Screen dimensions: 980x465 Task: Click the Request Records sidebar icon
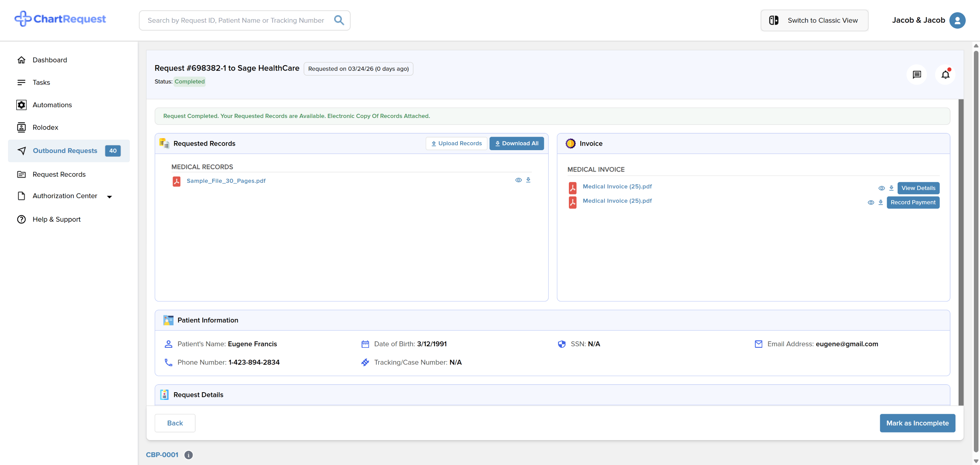(x=21, y=174)
